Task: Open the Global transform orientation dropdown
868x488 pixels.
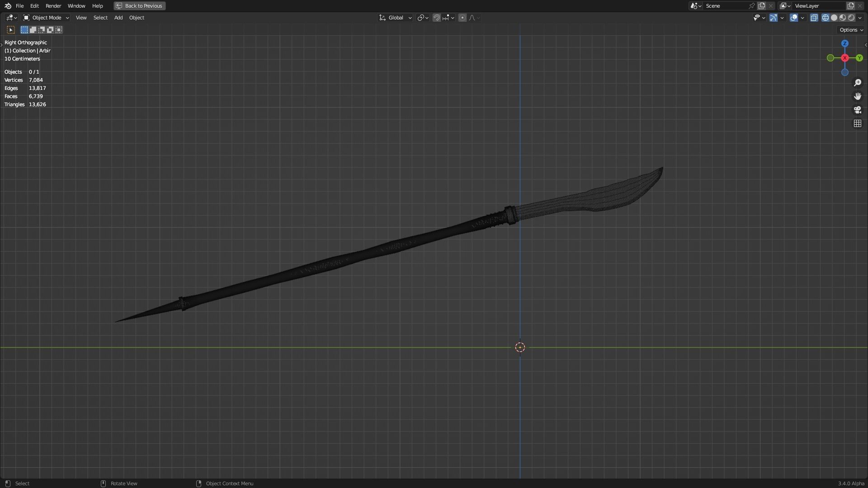Action: point(396,18)
